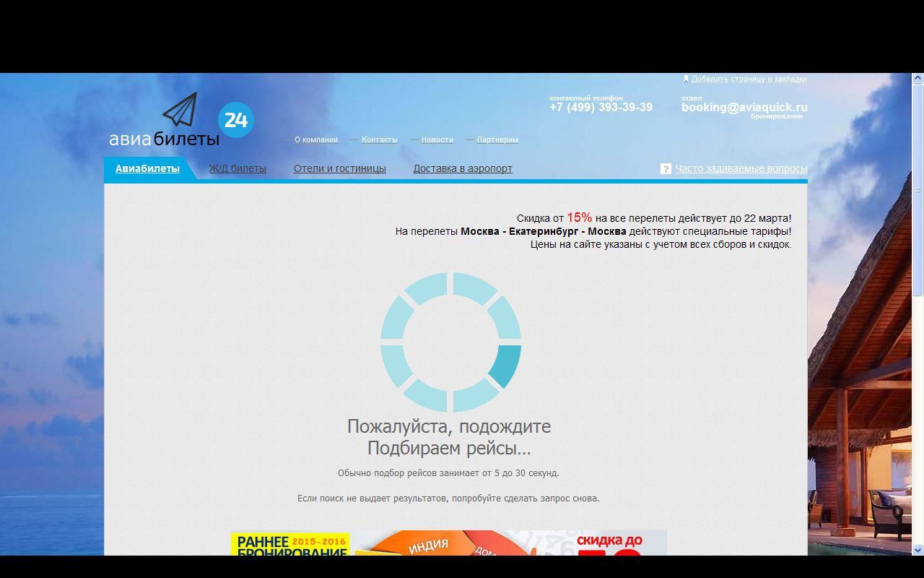The height and width of the screenshot is (578, 924).
Task: Click the Пожалуйста, подождите heading
Action: pos(449,426)
